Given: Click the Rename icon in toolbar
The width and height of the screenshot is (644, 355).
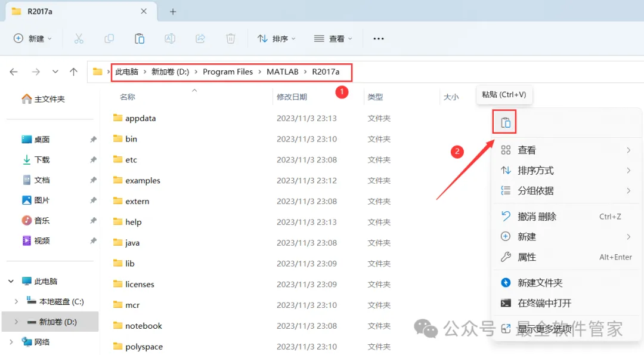Looking at the screenshot, I should click(x=169, y=39).
